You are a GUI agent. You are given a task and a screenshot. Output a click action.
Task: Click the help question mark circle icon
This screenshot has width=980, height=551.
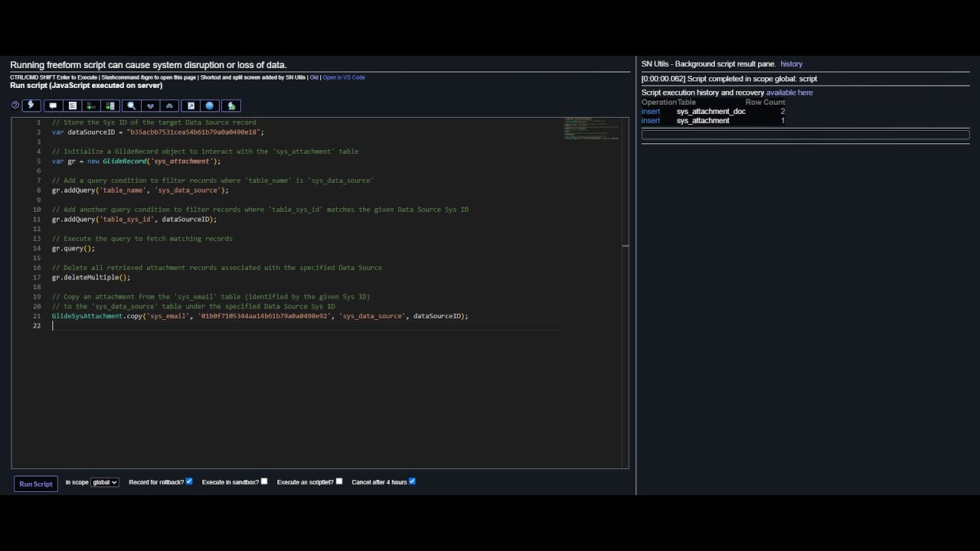[x=15, y=105]
